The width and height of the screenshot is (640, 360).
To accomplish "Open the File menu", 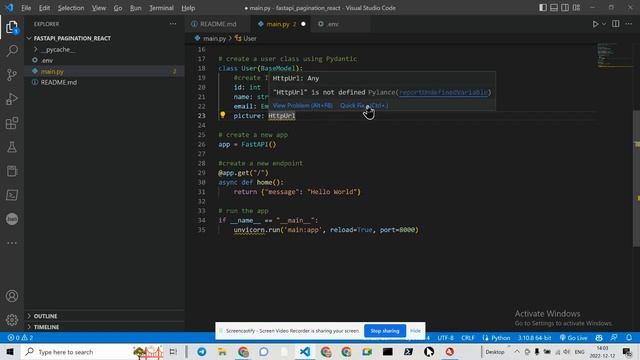I will click(x=26, y=8).
